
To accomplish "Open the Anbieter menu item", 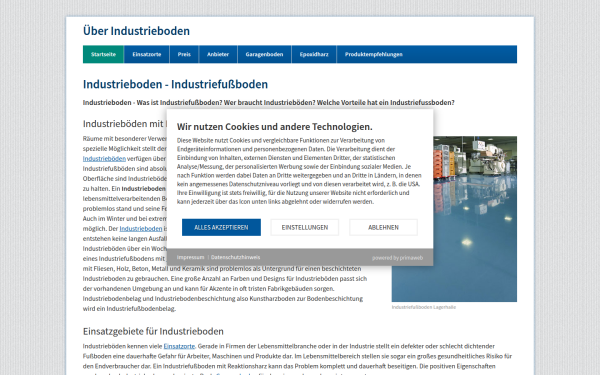I will tap(218, 54).
